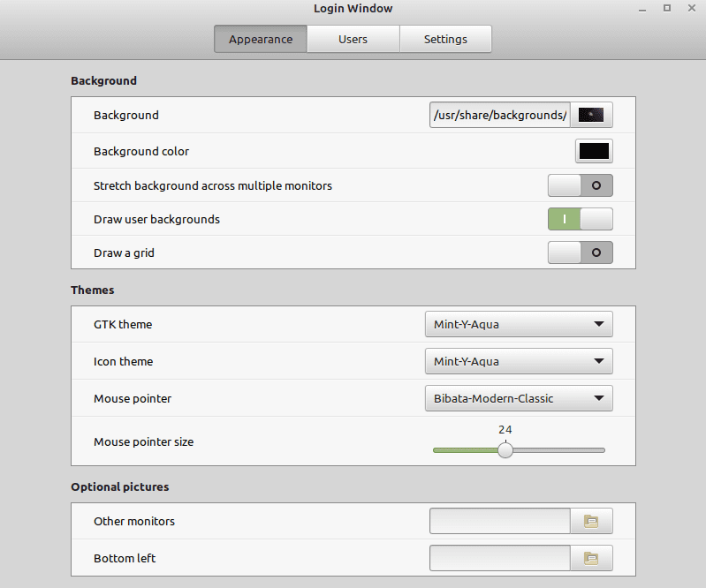Minimize the Login Window
The height and width of the screenshot is (588, 706).
(642, 9)
